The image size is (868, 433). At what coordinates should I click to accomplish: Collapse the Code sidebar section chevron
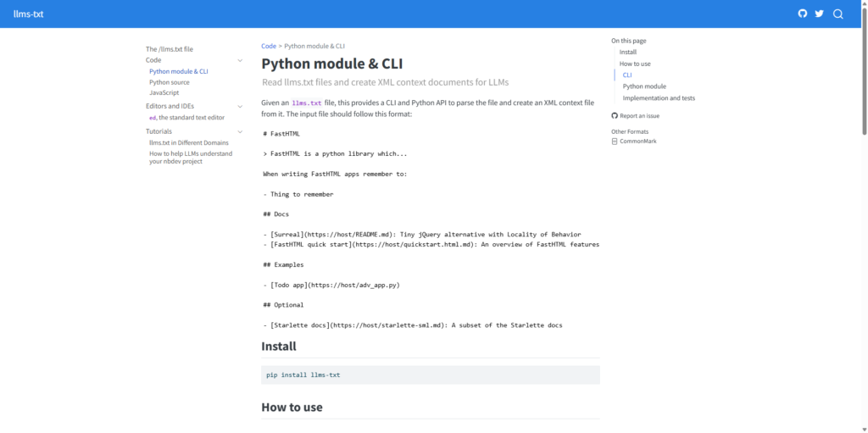coord(240,60)
